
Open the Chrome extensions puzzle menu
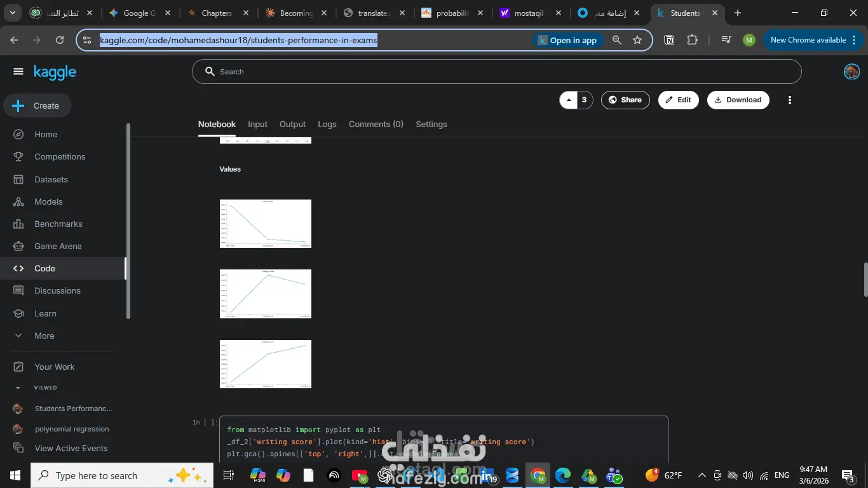[692, 40]
